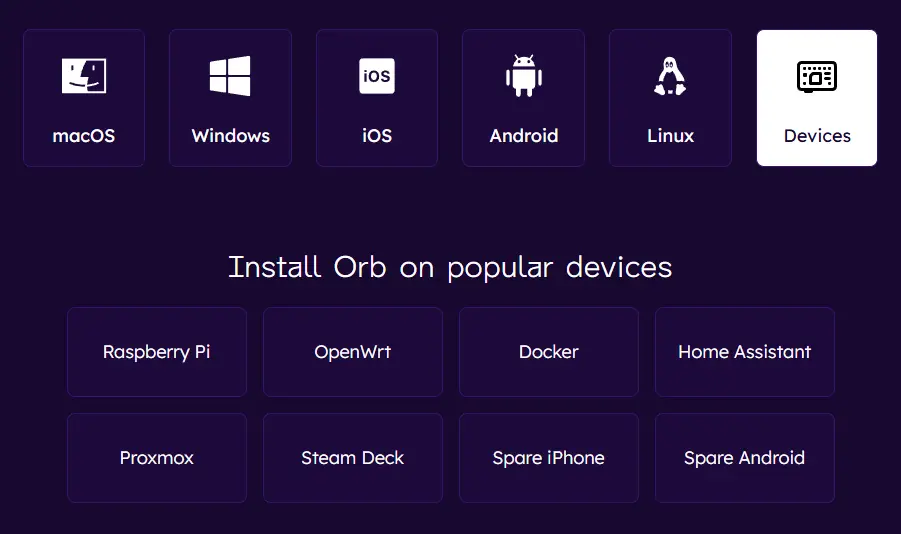Choose the OpenWrt install option
The height and width of the screenshot is (534, 901).
click(353, 352)
